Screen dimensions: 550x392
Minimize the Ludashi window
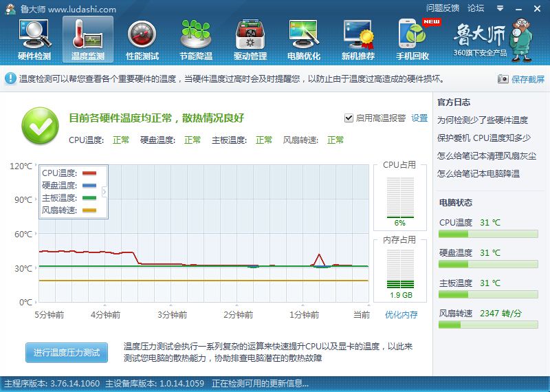519,9
